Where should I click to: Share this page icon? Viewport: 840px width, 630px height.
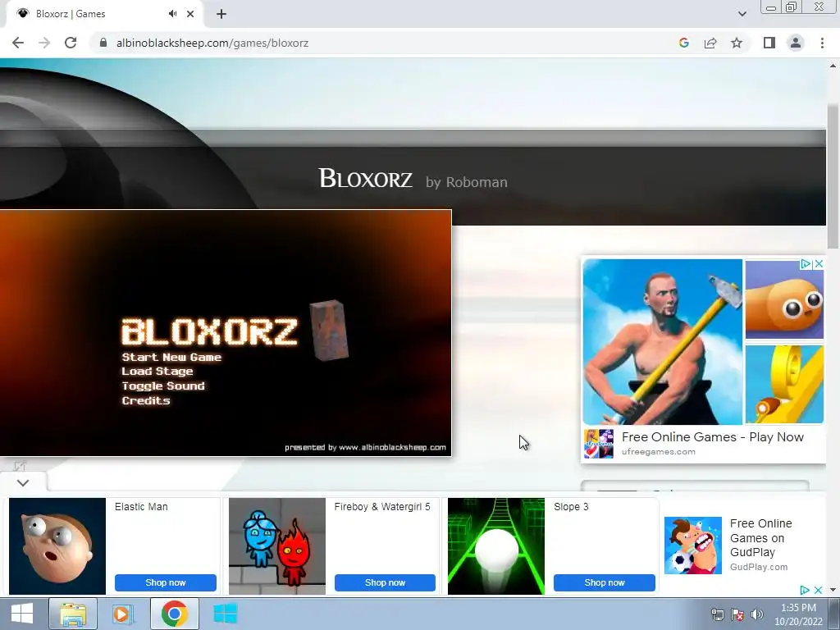tap(710, 43)
